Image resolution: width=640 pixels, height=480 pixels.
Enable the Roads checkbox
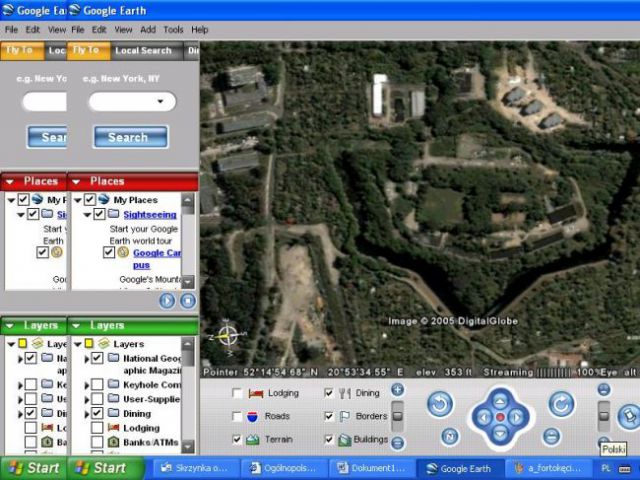[x=237, y=416]
